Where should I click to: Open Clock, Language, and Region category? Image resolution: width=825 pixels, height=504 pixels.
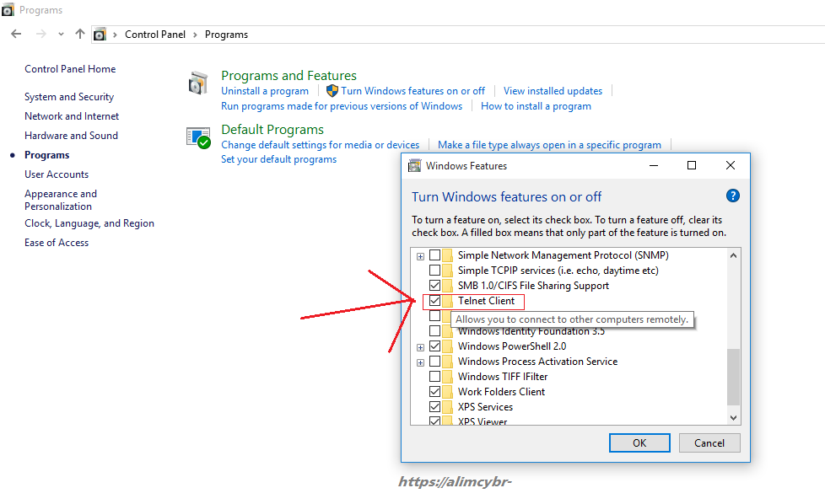[x=89, y=223]
